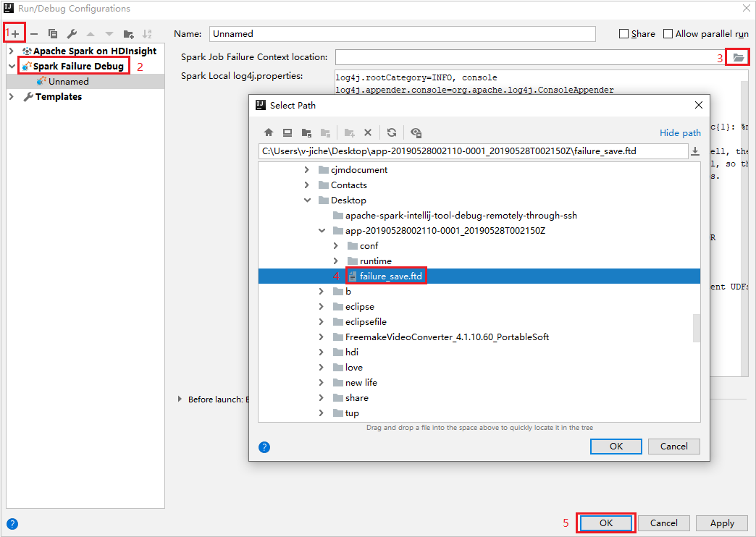Click Hide path in the Select Path dialog
Image resolution: width=756 pixels, height=537 pixels.
(679, 132)
